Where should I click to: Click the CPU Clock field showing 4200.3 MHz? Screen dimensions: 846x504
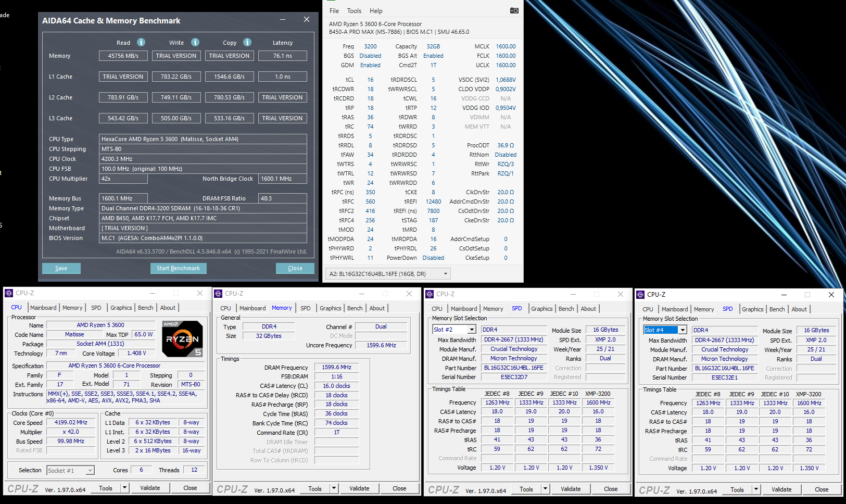pyautogui.click(x=203, y=159)
